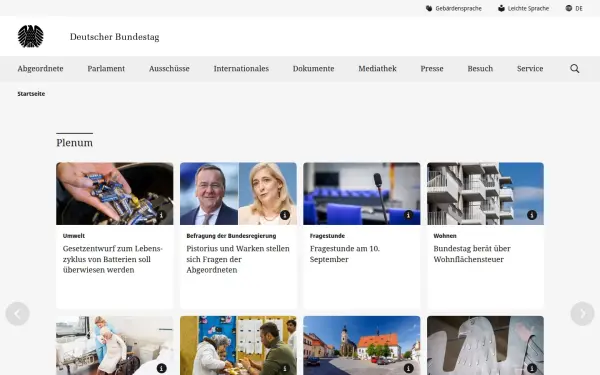Viewport: 600px width, 375px height.
Task: Click the Wohnen category label
Action: pyautogui.click(x=445, y=236)
